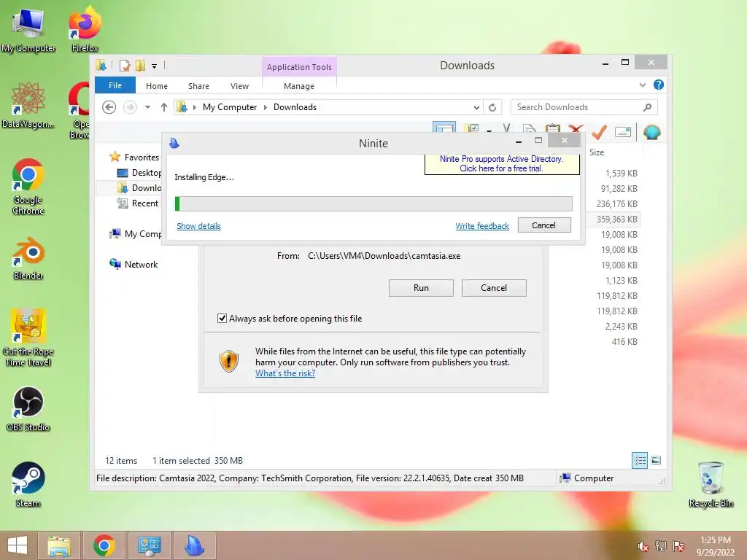Click the Properties icon in quick access toolbar
The width and height of the screenshot is (747, 560).
(x=124, y=66)
